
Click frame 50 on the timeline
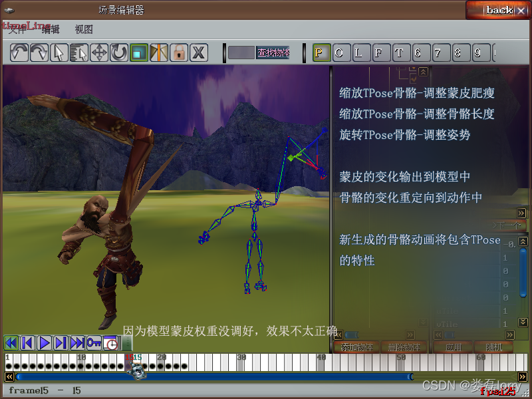[401, 362]
